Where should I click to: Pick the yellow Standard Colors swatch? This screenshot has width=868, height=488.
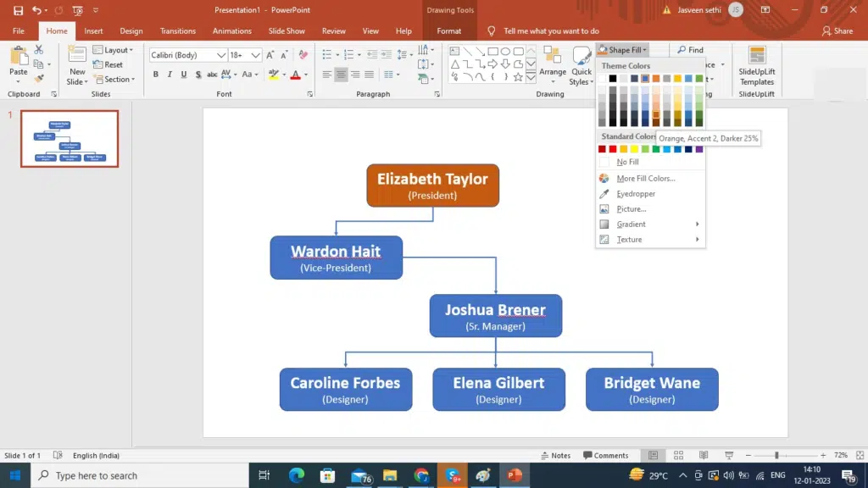pos(634,149)
